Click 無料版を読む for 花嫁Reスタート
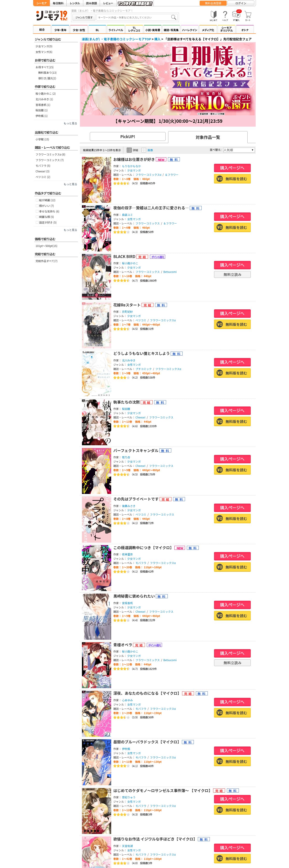The width and height of the screenshot is (289, 868). coord(232,324)
